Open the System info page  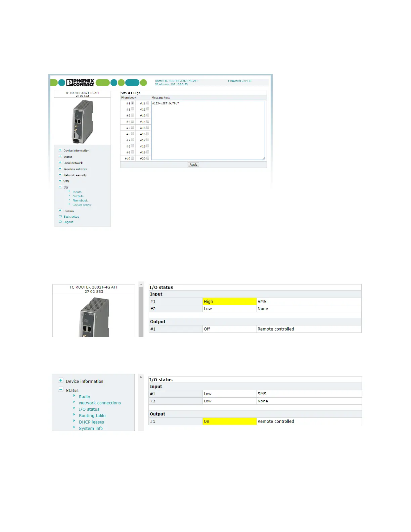pyautogui.click(x=91, y=429)
